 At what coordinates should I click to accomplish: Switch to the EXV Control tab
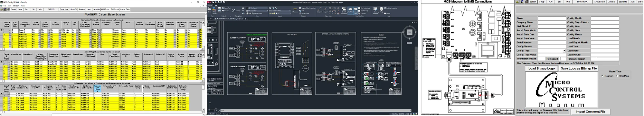click(x=115, y=9)
